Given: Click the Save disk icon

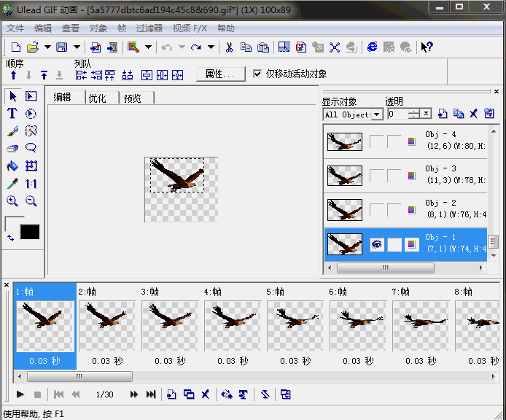Looking at the screenshot, I should pos(62,47).
